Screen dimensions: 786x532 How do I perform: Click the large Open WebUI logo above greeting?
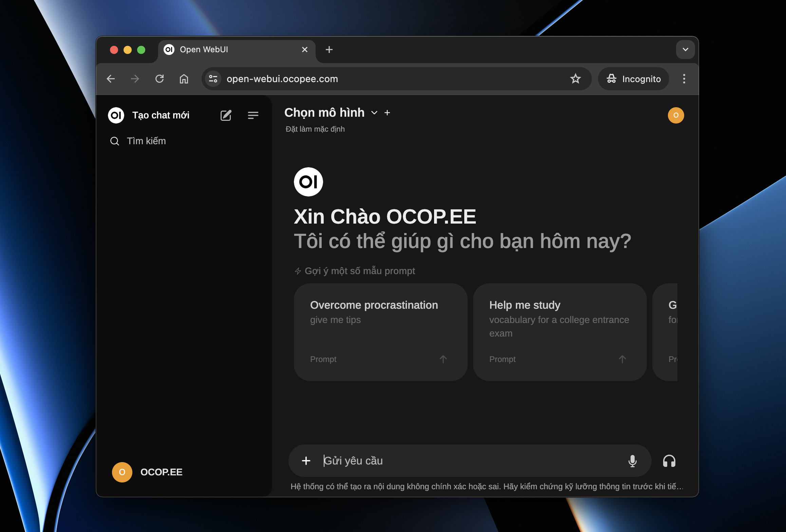pos(308,182)
